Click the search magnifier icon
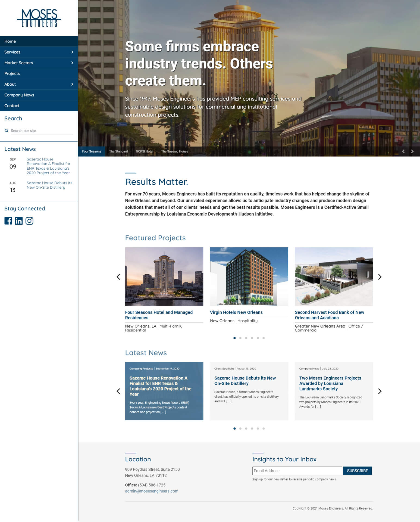 tap(7, 130)
